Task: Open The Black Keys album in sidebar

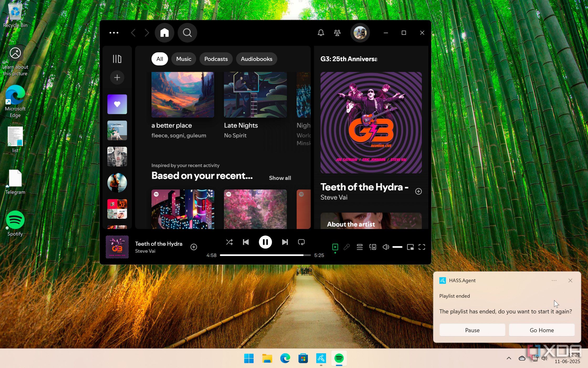Action: pos(117,157)
